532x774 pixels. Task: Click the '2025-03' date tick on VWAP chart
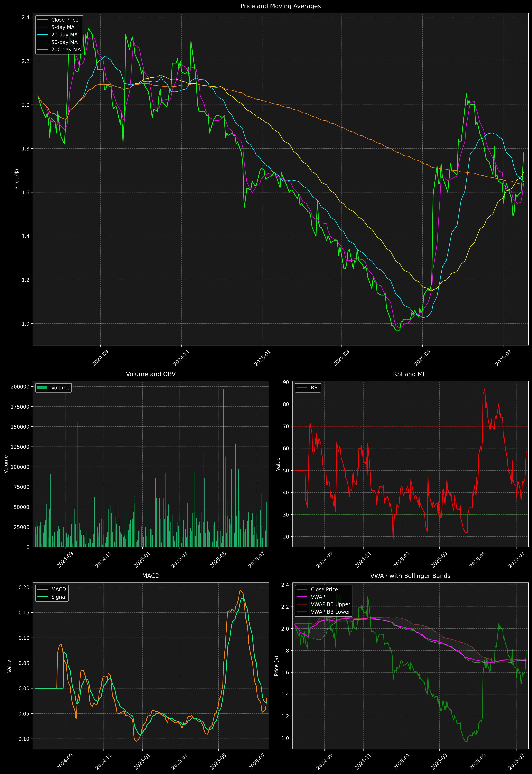point(439,762)
